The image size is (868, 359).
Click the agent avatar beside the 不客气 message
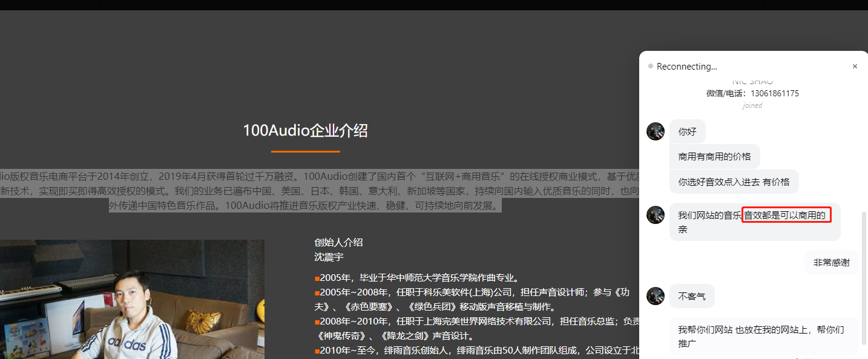coord(656,296)
